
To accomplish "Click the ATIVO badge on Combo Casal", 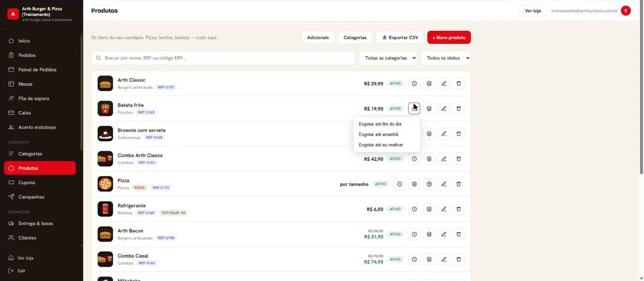I will [395, 259].
